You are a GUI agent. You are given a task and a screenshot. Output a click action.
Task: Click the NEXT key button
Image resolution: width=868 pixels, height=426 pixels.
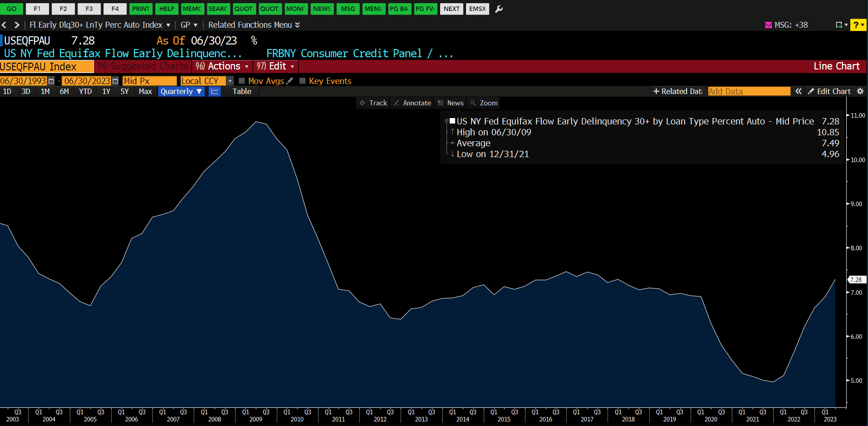(x=451, y=9)
